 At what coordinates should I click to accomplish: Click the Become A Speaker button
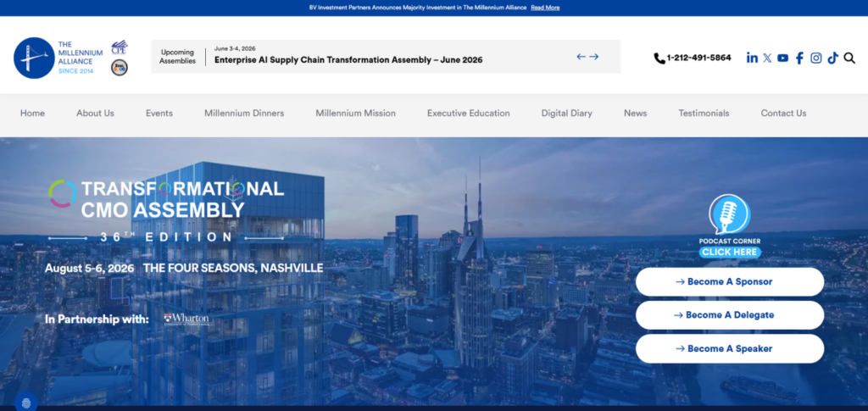(730, 348)
